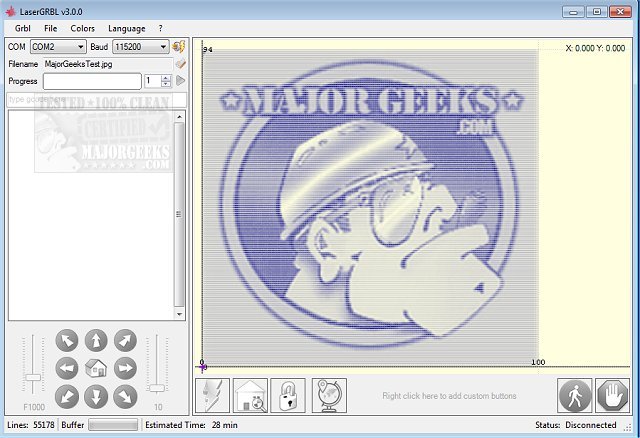The image size is (640, 438).
Task: Jog right with the east arrow
Action: (x=125, y=369)
